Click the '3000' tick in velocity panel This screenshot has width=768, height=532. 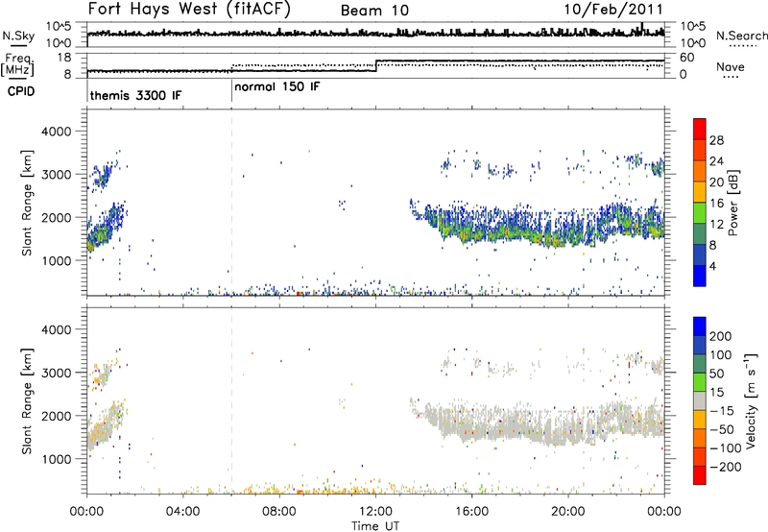click(56, 373)
